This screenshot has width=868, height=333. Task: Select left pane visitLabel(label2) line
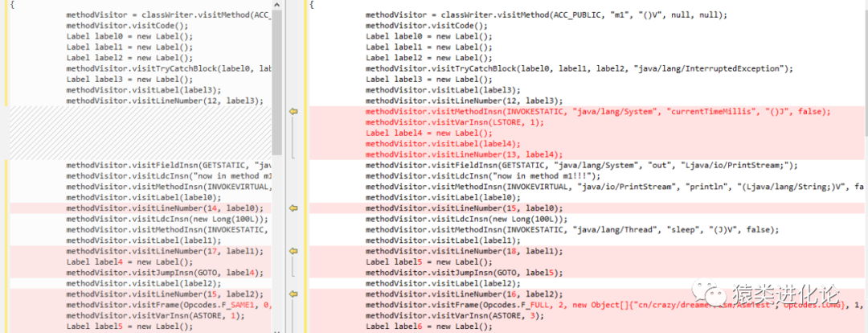[x=143, y=284]
